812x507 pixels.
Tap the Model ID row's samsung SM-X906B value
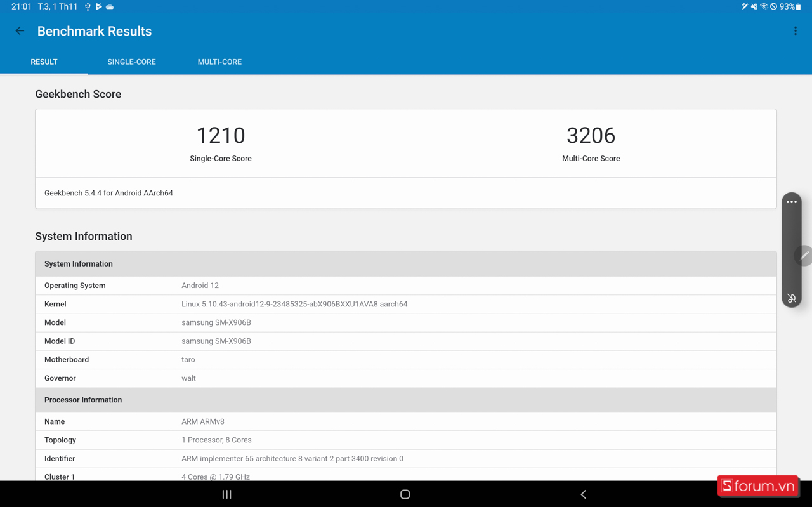pyautogui.click(x=216, y=341)
